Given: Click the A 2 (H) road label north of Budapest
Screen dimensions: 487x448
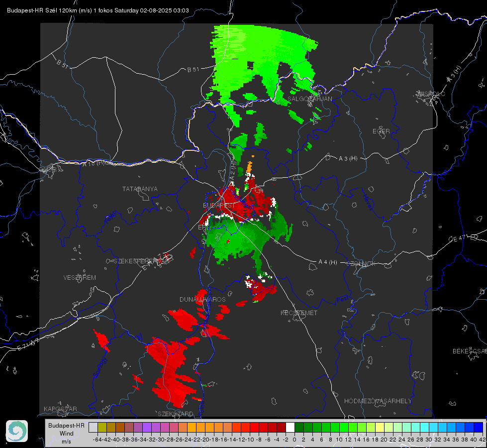Looking at the screenshot, I should pos(233,173).
